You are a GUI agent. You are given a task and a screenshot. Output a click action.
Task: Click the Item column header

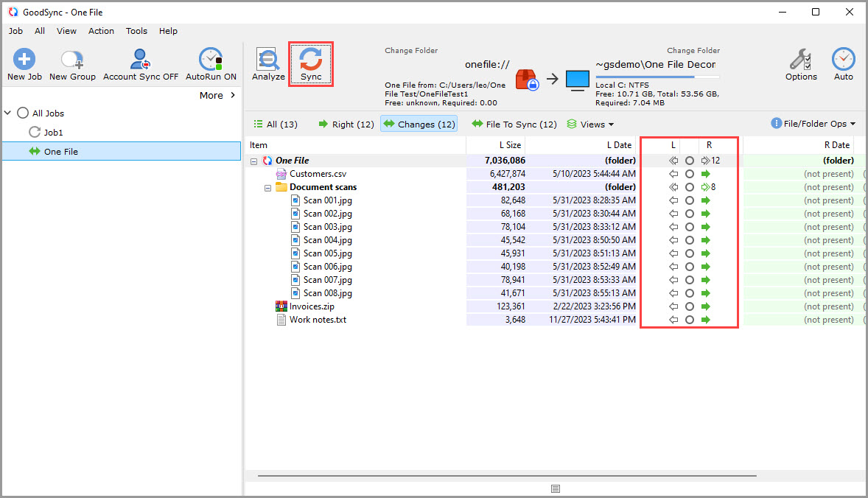[x=355, y=145]
